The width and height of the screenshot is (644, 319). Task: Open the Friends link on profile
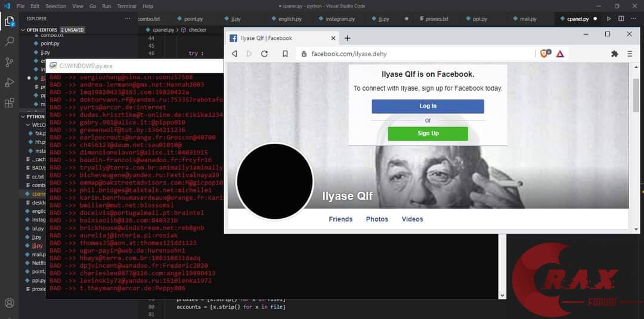tap(340, 219)
